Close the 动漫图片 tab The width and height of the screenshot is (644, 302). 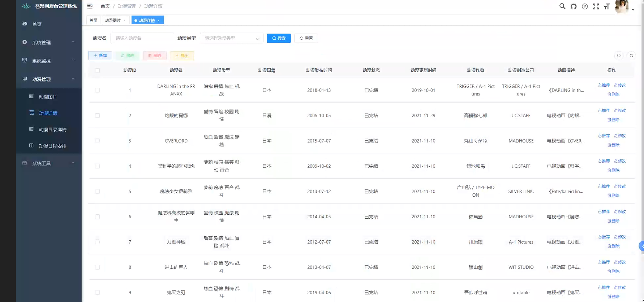click(124, 21)
